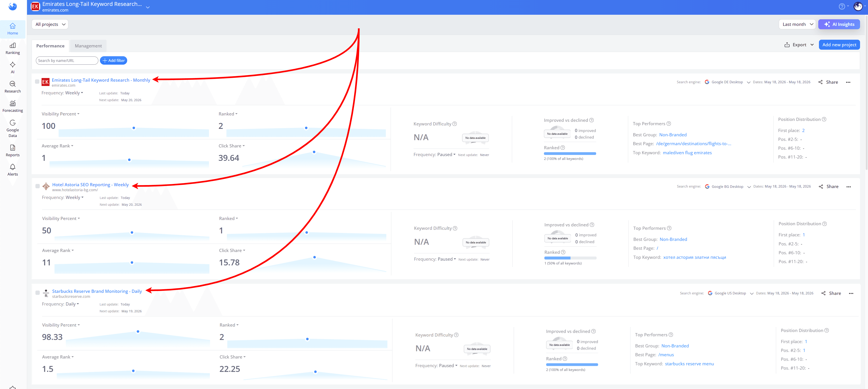Viewport: 868px width, 389px height.
Task: Open Click Share metric dropdown in Hotel Astoria card
Action: (x=232, y=250)
